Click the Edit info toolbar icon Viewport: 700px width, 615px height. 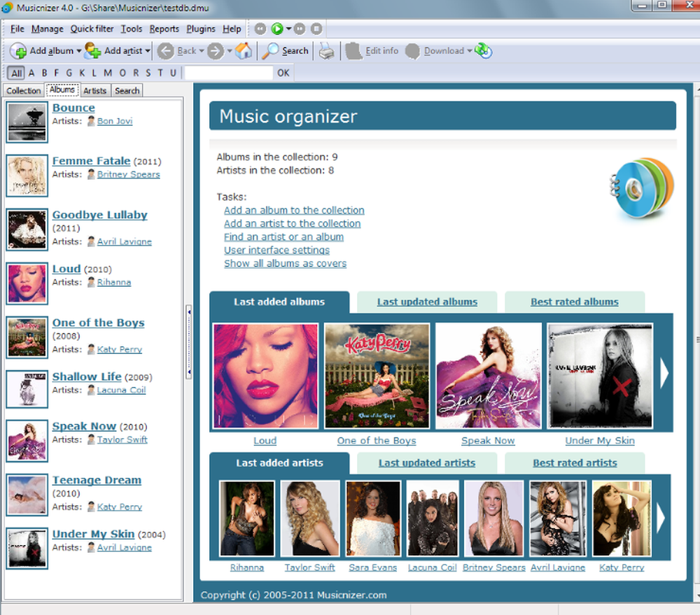coord(354,51)
